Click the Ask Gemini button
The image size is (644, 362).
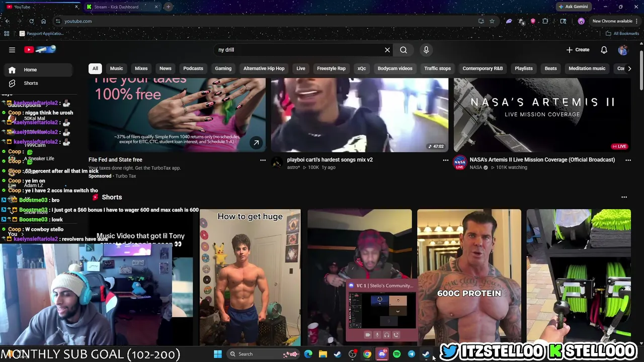coord(573,7)
